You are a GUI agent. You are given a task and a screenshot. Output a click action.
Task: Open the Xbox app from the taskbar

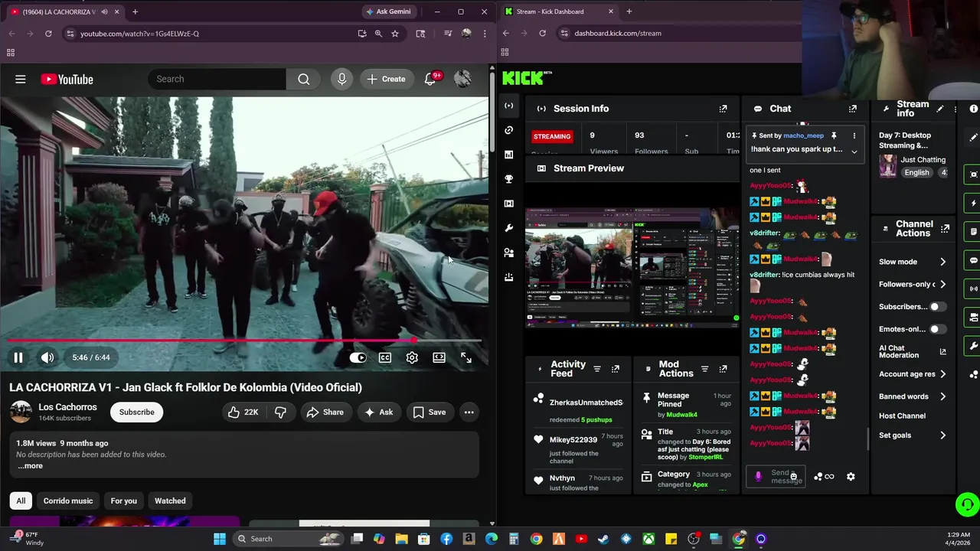[x=648, y=539]
